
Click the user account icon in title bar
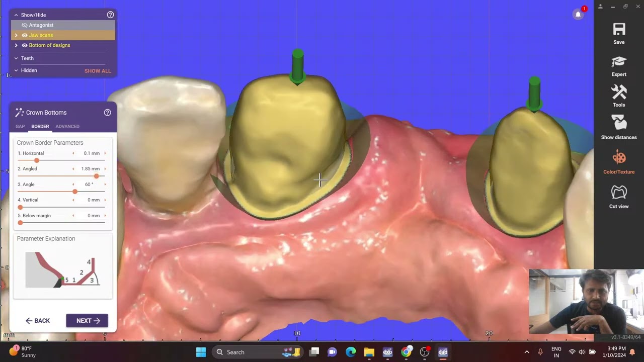tap(600, 7)
